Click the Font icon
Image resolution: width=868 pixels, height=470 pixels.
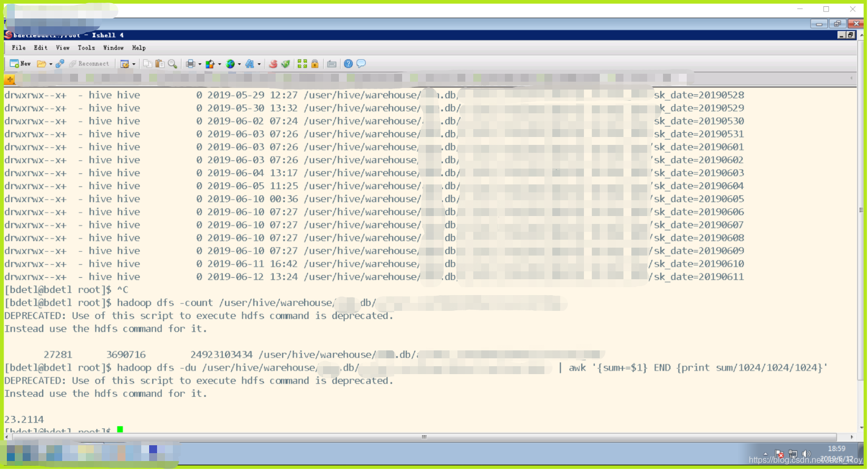pos(250,64)
